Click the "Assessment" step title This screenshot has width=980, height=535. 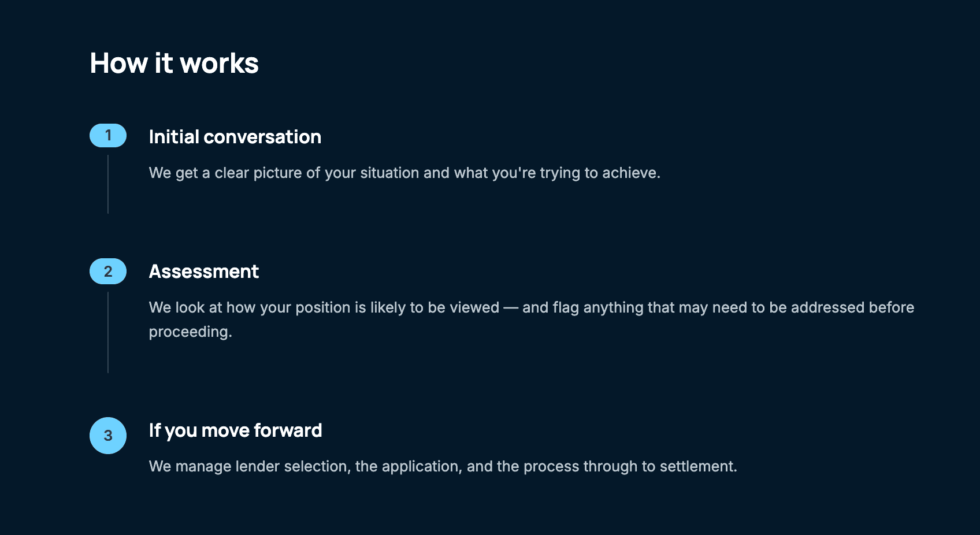(203, 272)
